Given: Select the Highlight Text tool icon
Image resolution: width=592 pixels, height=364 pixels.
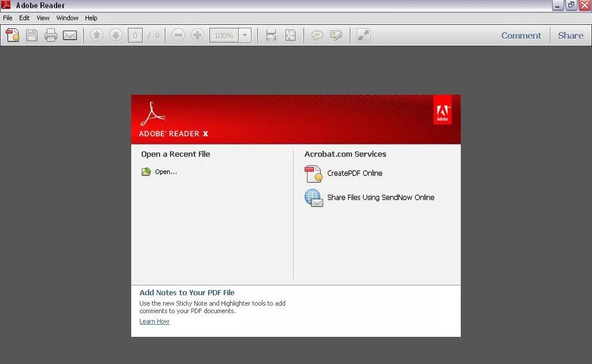Looking at the screenshot, I should [x=336, y=35].
